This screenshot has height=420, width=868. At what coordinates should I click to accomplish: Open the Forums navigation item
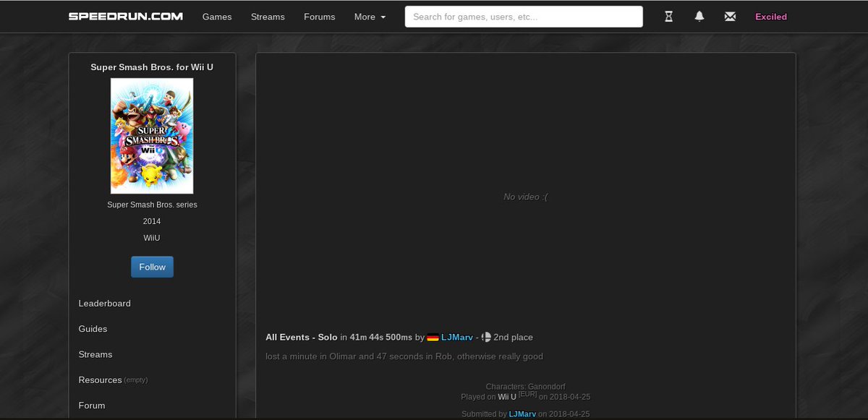(x=320, y=17)
